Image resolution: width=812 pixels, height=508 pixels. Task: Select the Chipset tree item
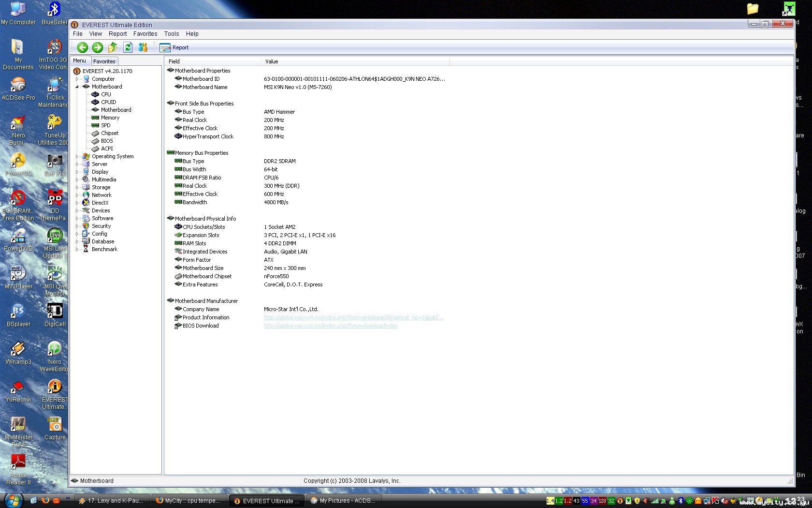pos(110,133)
